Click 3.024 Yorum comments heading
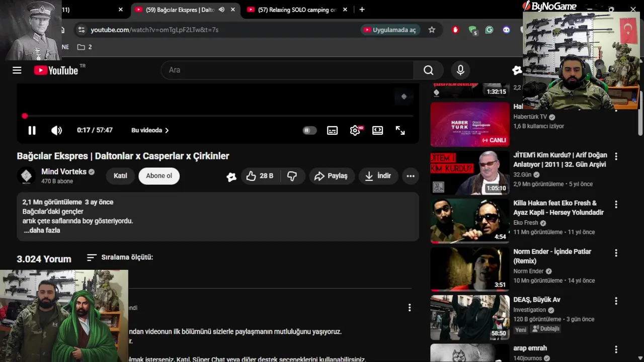 pos(44,259)
